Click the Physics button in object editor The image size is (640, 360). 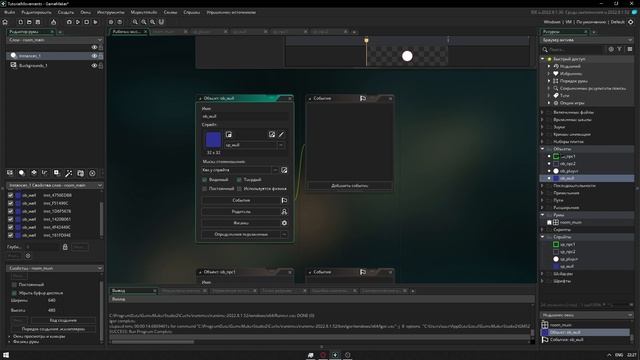click(244, 223)
